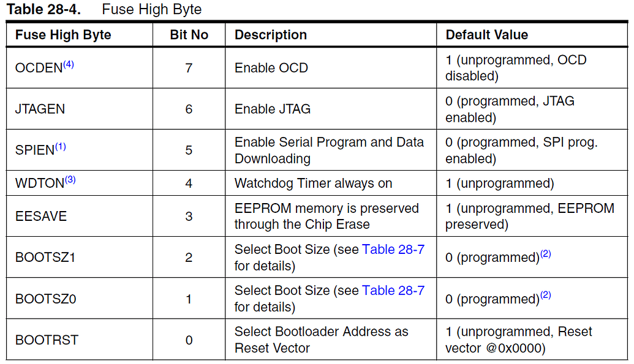Click the Default Value column header
Image resolution: width=634 pixels, height=364 pixels.
click(486, 35)
